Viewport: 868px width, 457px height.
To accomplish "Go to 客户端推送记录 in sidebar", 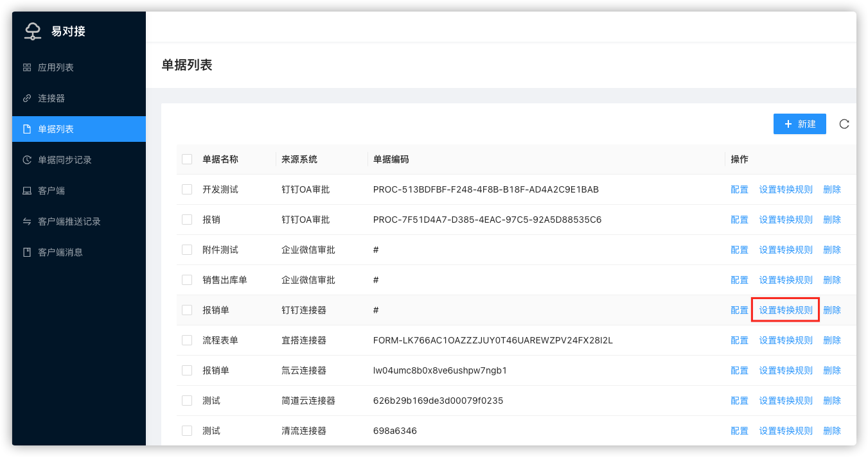I will [x=69, y=221].
